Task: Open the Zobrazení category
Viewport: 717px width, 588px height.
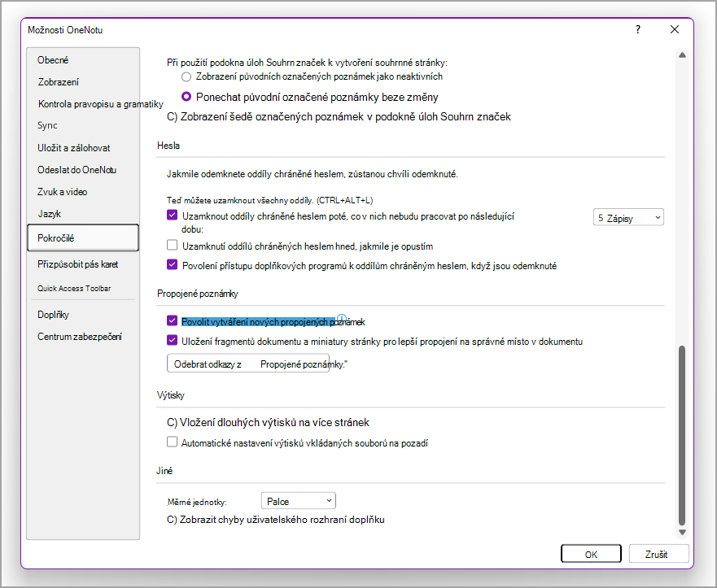Action: click(x=58, y=82)
